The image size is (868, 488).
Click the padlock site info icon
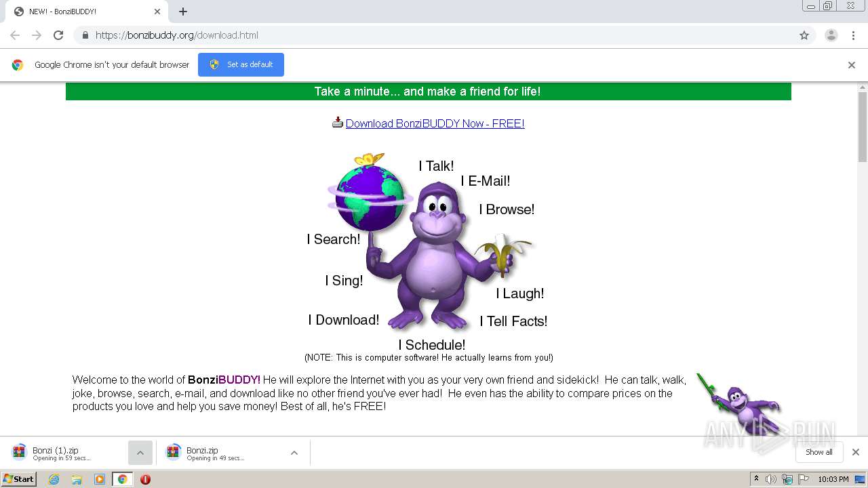[85, 35]
